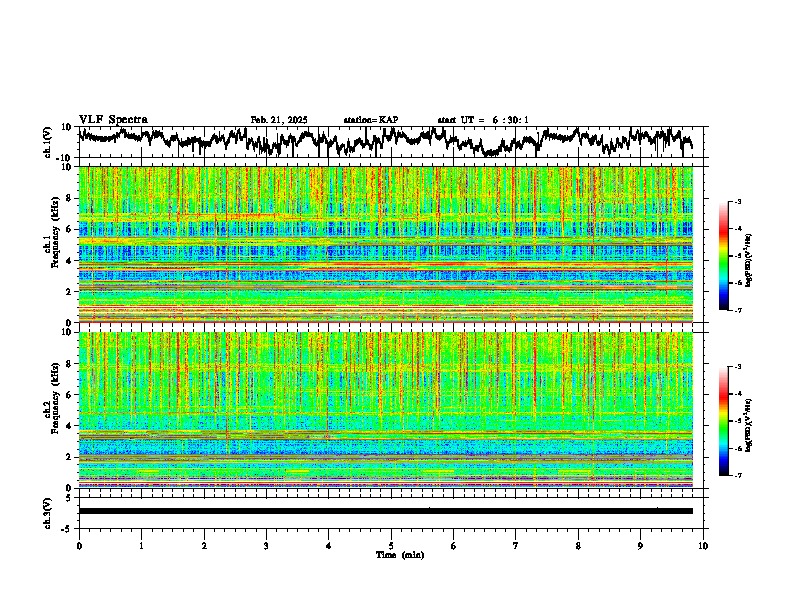Viewport: 792px width, 612px height.
Task: Click the "station=KAP" header label
Action: click(371, 120)
